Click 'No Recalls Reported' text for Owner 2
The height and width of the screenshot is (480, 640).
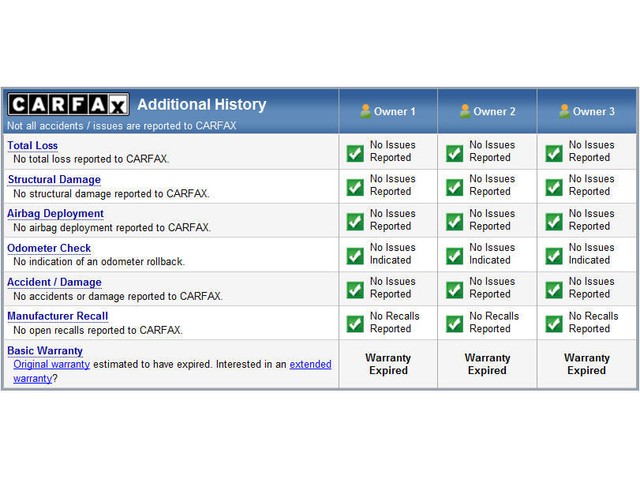pos(494,322)
